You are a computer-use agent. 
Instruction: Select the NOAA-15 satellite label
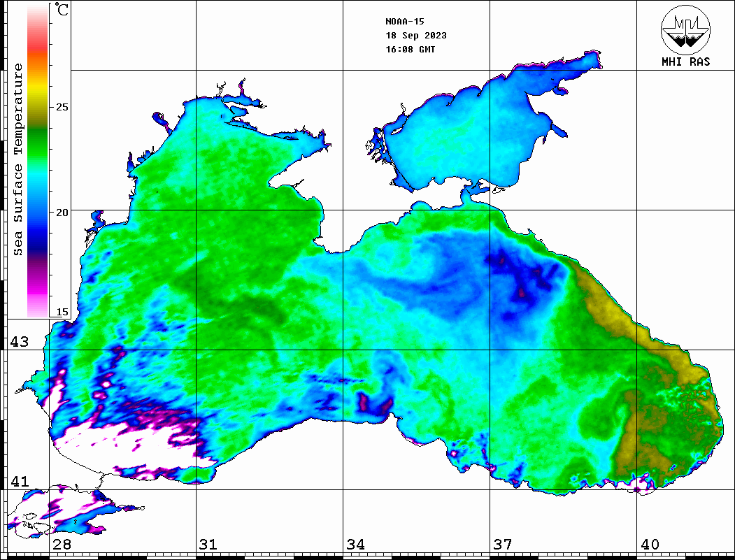tap(404, 22)
